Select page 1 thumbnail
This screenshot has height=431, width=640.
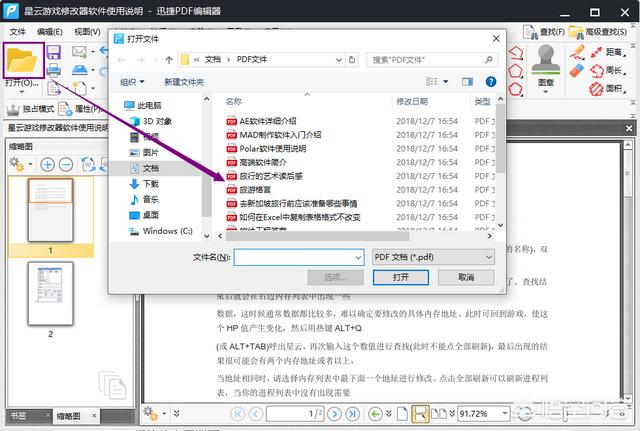coord(51,210)
